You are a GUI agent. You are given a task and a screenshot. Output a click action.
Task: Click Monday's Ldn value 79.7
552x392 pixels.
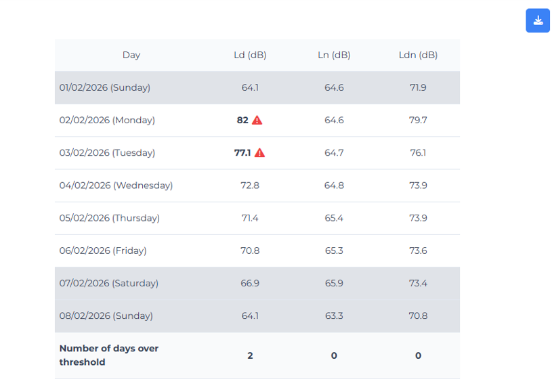(x=418, y=121)
